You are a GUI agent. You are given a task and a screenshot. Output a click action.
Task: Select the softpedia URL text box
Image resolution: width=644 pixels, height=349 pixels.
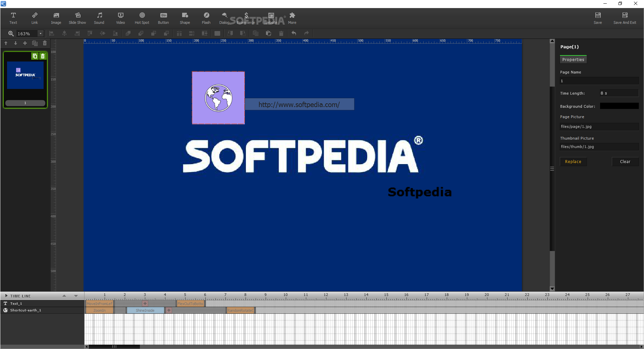(299, 104)
